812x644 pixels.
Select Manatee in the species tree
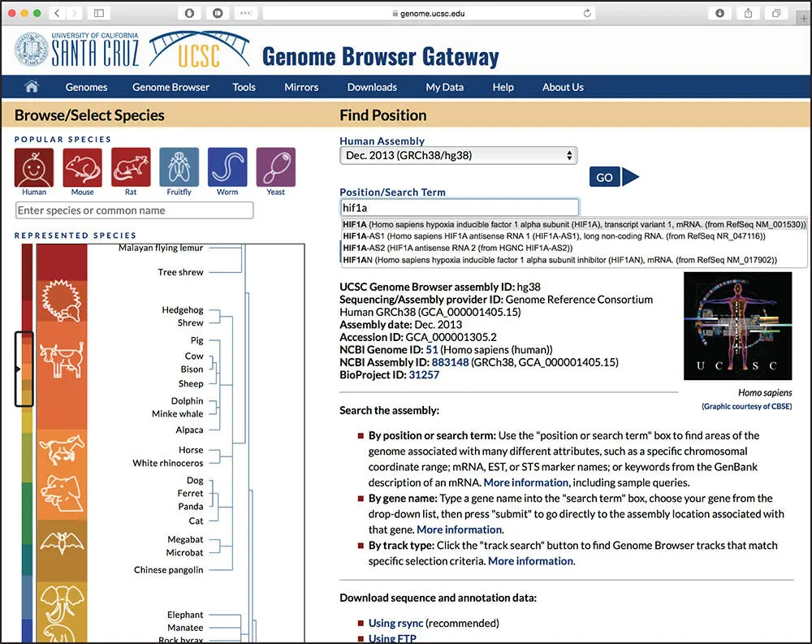click(x=185, y=628)
